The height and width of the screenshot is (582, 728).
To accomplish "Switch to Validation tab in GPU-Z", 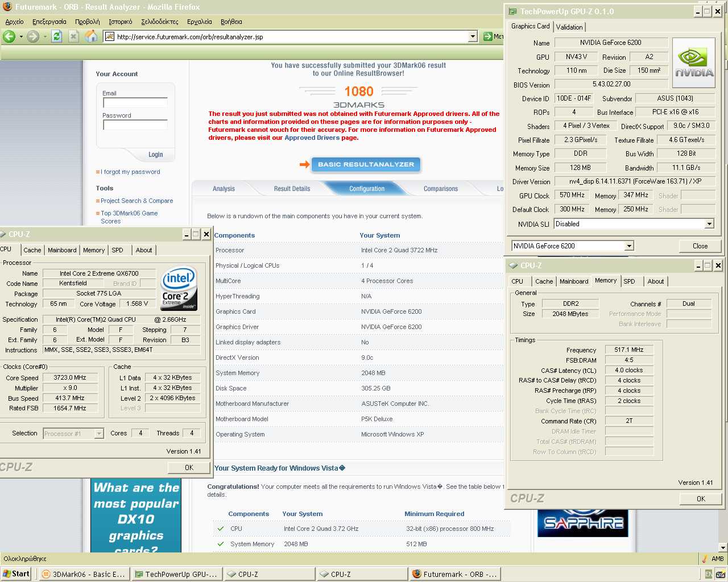I will (x=569, y=27).
